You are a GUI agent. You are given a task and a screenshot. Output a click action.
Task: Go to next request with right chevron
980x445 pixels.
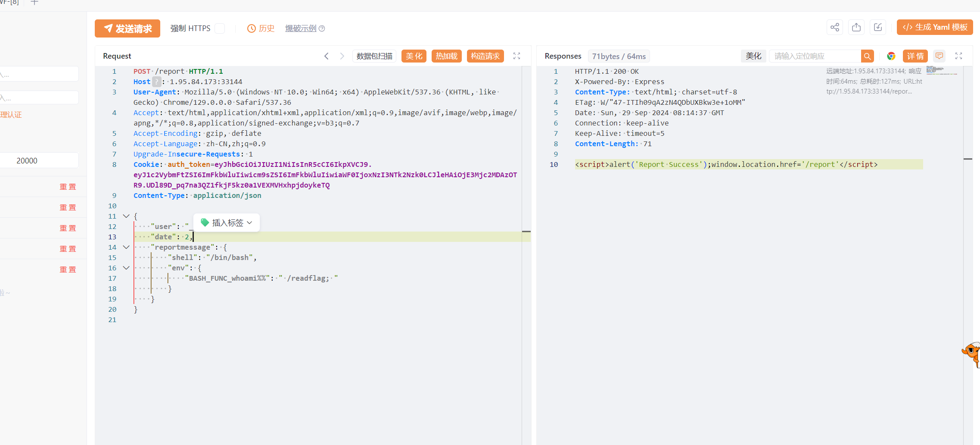click(x=342, y=56)
